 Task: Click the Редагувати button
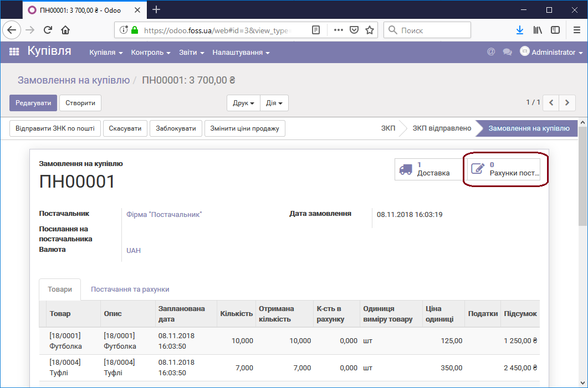tap(33, 103)
